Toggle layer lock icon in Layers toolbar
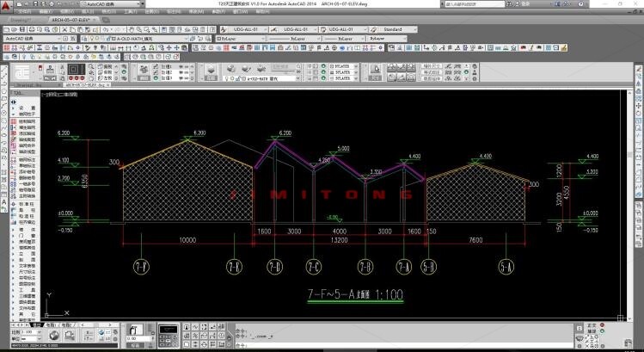The image size is (644, 352). click(109, 39)
